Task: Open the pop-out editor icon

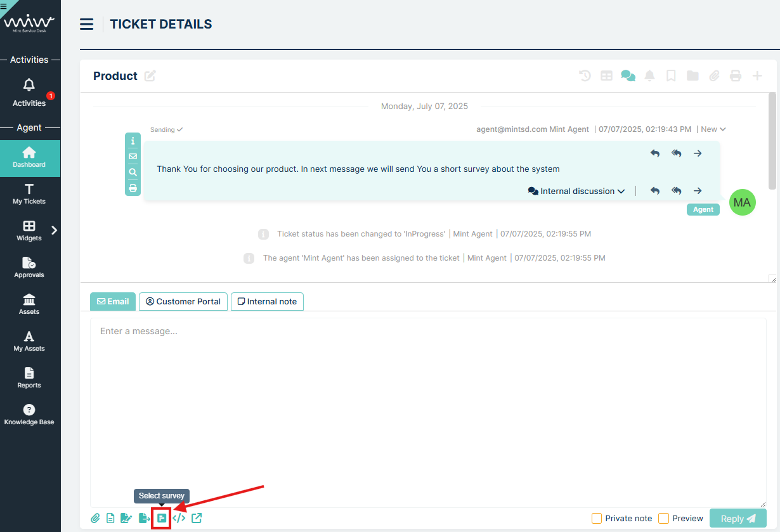Action: (197, 518)
